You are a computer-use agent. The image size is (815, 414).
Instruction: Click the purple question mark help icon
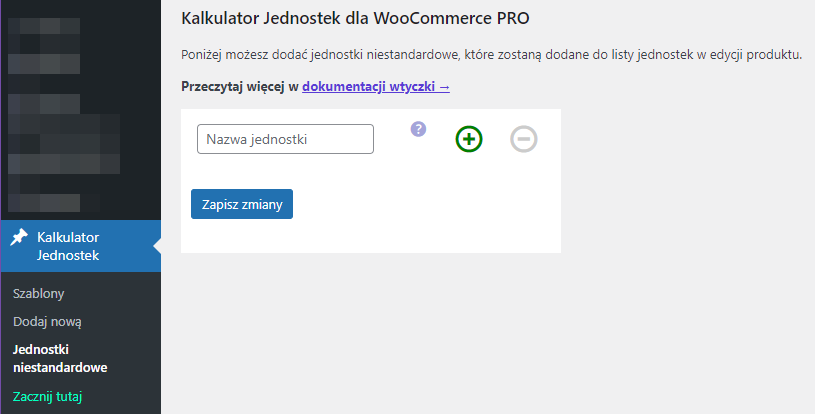pos(418,129)
